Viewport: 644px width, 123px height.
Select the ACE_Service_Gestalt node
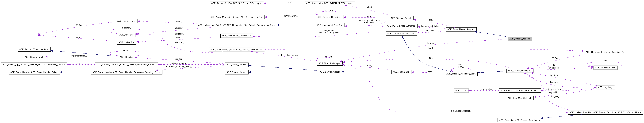point(401,18)
